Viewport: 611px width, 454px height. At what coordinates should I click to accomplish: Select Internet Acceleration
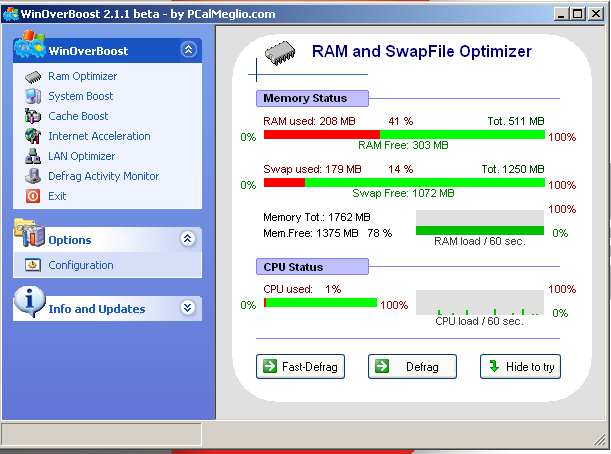pyautogui.click(x=99, y=136)
